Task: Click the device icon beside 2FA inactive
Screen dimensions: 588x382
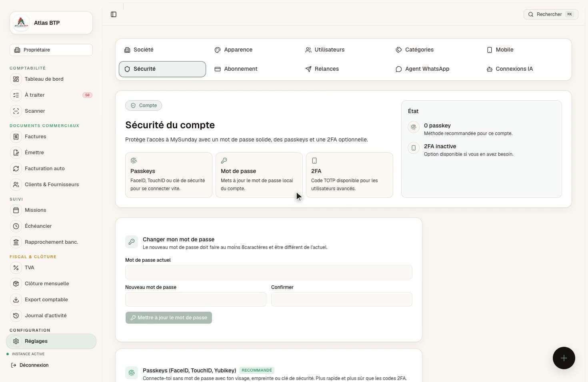Action: pyautogui.click(x=414, y=148)
